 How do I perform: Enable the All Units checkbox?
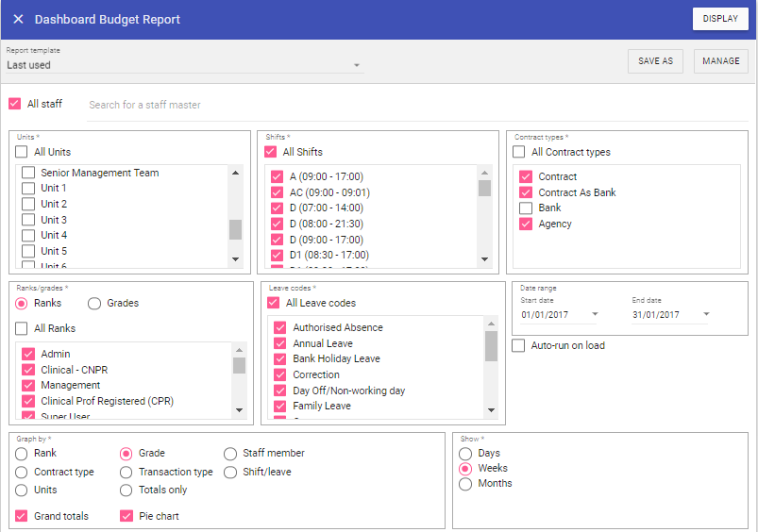coord(22,152)
